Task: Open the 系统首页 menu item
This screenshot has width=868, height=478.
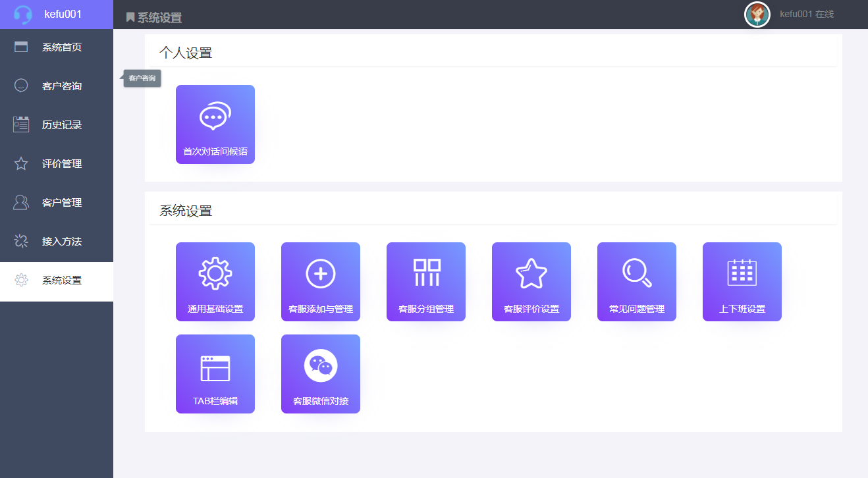Action: 57,47
